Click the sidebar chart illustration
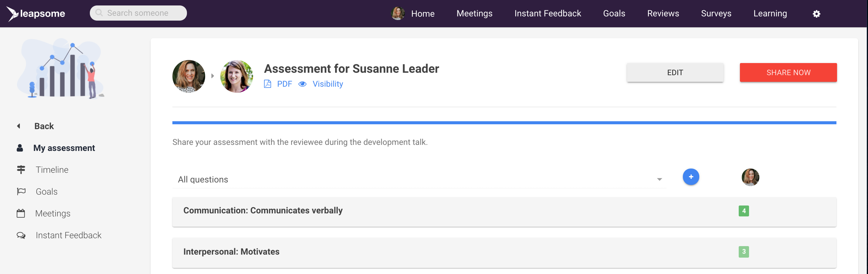 [x=61, y=69]
